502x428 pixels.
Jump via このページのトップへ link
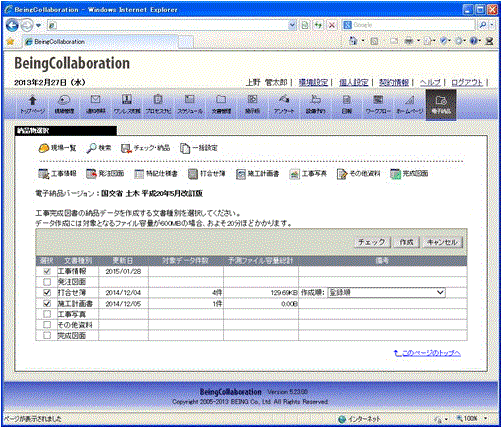427,353
